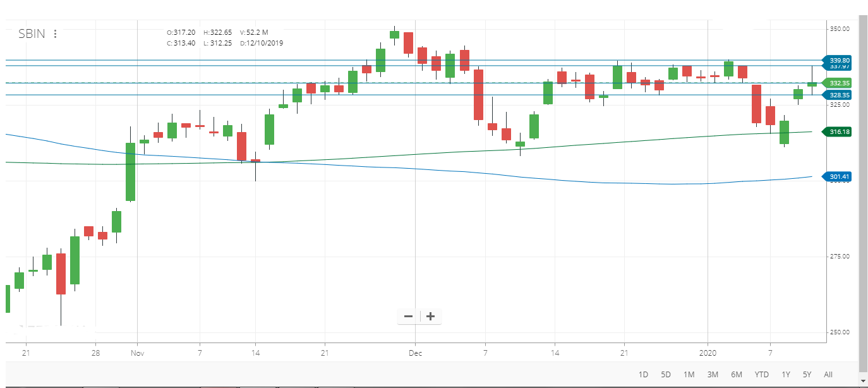Choose the 1M time range

pyautogui.click(x=689, y=375)
